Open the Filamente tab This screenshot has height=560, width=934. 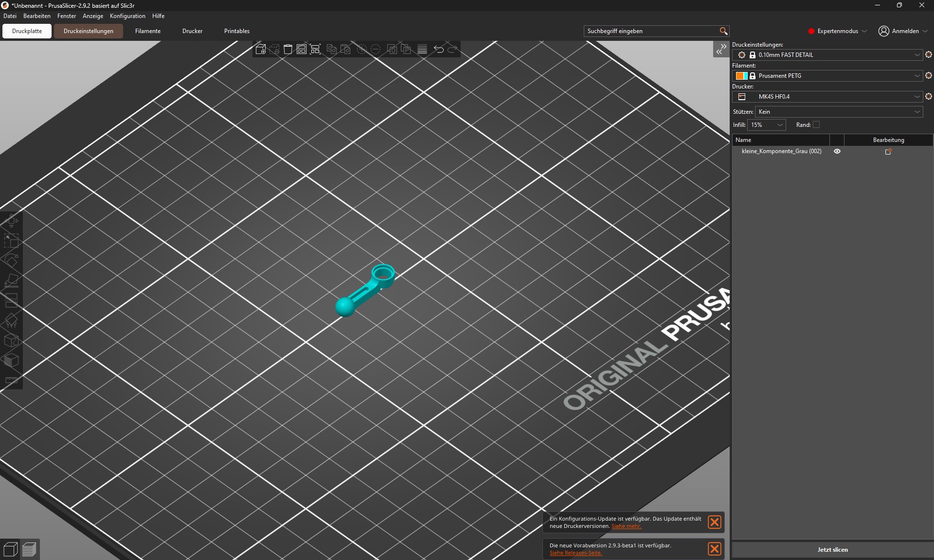(148, 31)
